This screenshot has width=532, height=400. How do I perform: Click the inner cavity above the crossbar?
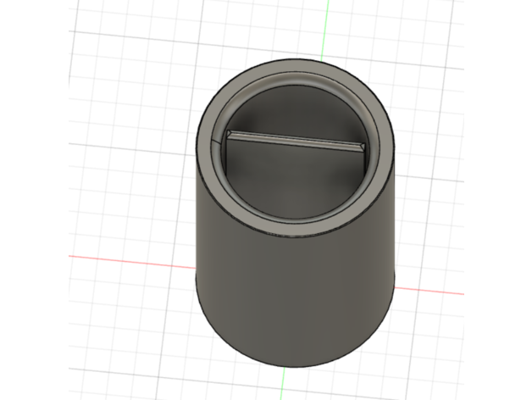coord(295,110)
